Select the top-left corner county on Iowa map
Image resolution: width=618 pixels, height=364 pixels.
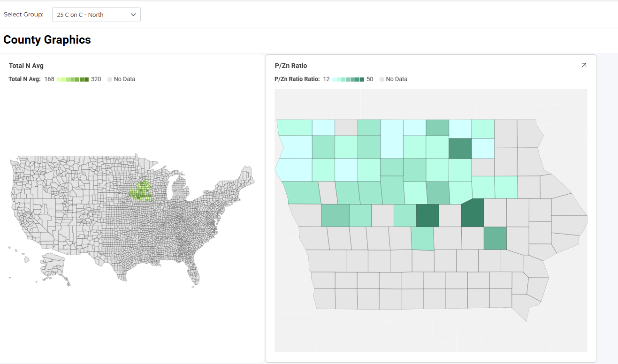[294, 127]
